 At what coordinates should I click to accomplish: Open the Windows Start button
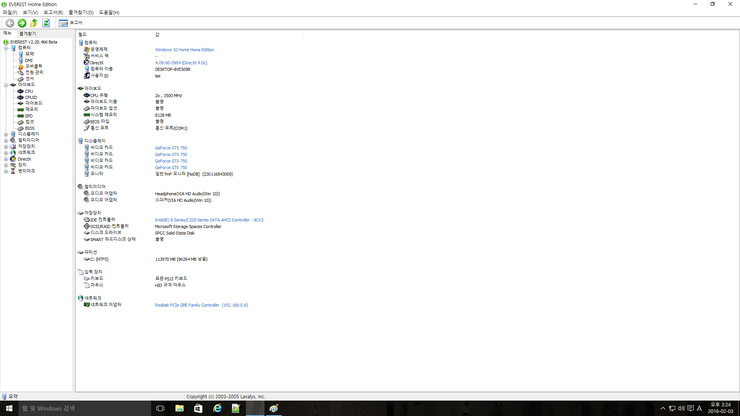click(8, 408)
